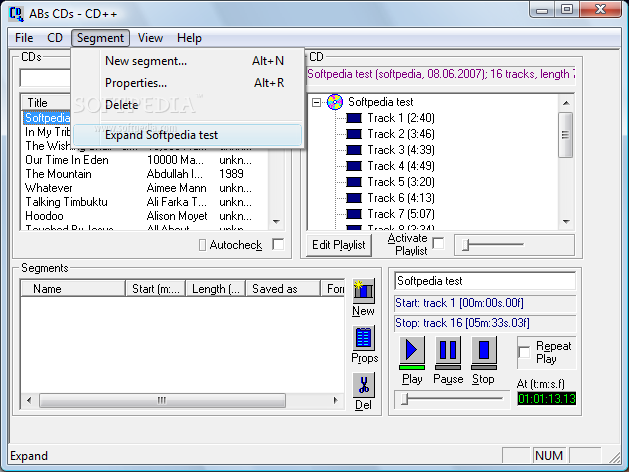Enable the Activate Playlist checkbox

[x=438, y=243]
